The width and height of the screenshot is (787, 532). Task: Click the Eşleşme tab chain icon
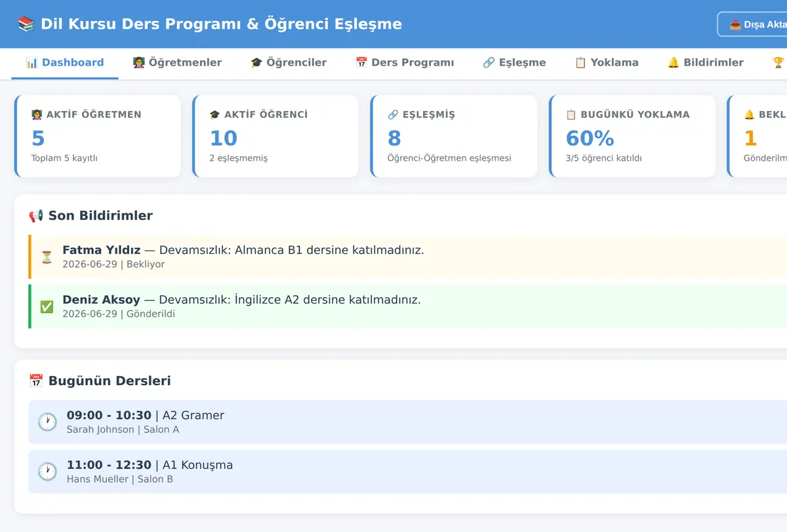tap(489, 63)
